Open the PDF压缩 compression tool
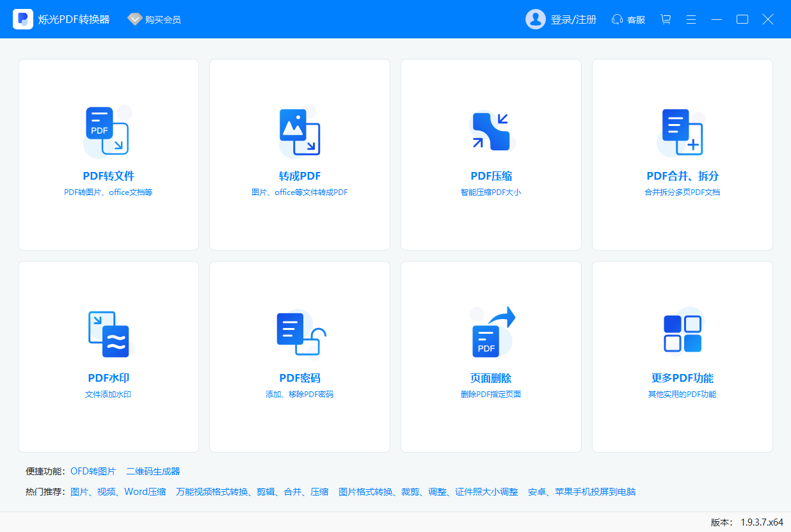Image resolution: width=791 pixels, height=532 pixels. (x=491, y=153)
